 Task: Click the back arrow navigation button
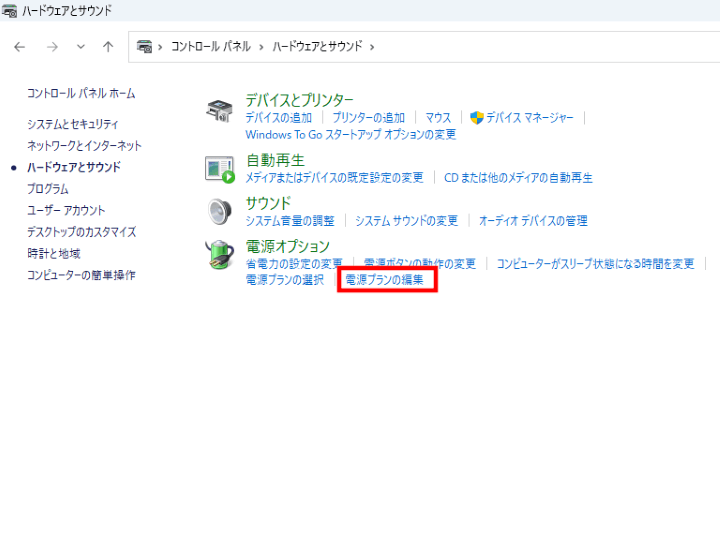point(20,47)
